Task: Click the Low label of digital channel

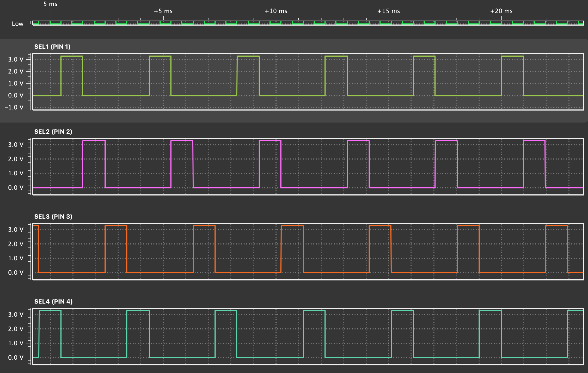Action: [17, 24]
